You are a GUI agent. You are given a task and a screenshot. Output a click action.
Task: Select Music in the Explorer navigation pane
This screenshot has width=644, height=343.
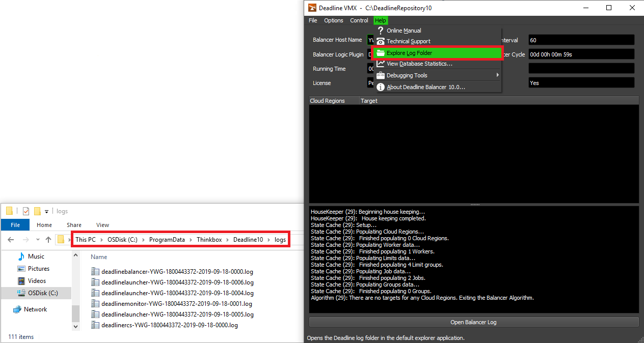pos(36,256)
